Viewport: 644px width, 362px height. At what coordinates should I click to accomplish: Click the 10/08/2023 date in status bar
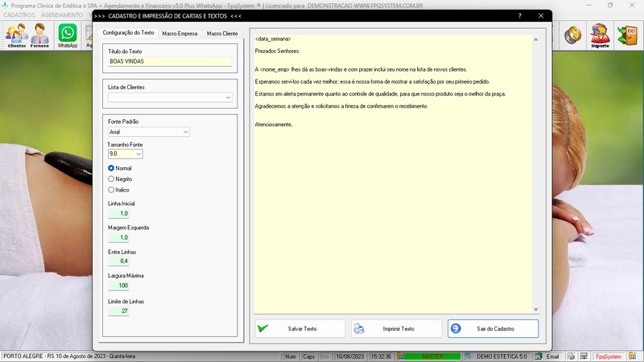[x=350, y=356]
